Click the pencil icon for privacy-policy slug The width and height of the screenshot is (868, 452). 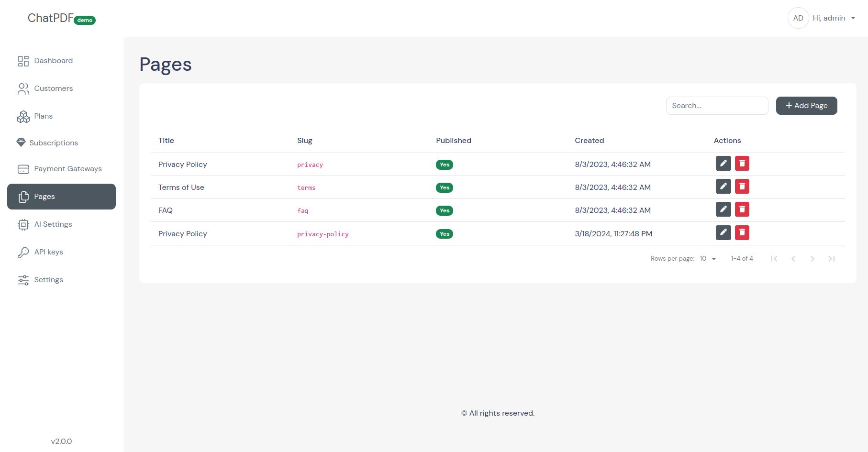tap(723, 233)
